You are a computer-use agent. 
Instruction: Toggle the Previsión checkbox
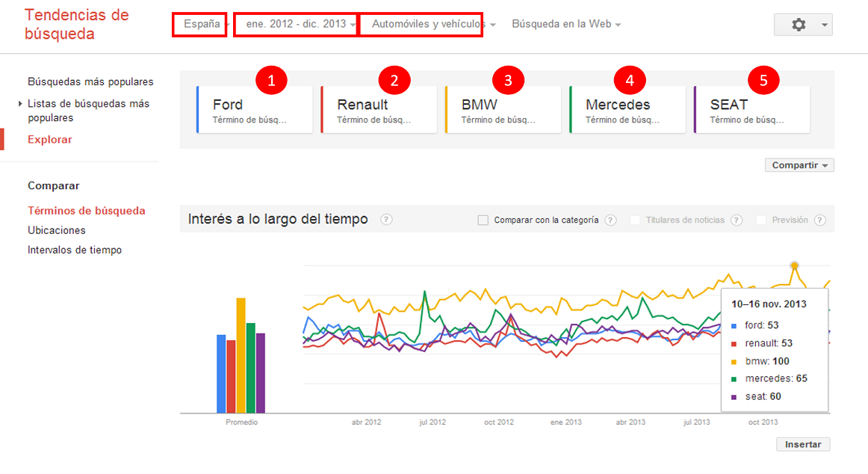tap(761, 221)
